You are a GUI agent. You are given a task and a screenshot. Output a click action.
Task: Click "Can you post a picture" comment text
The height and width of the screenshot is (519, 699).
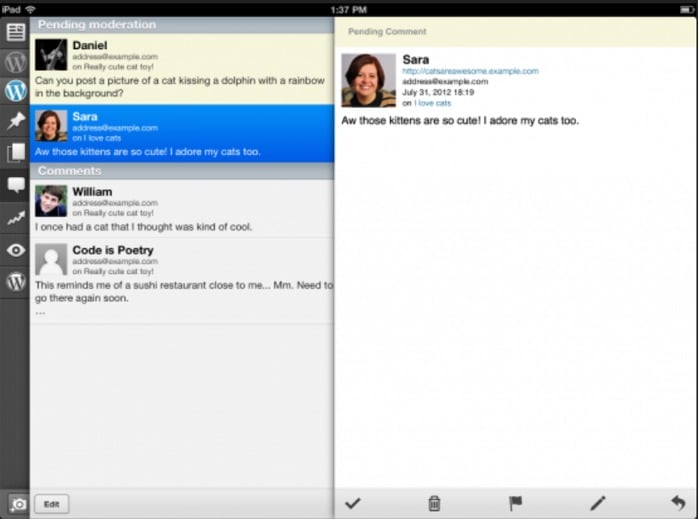click(180, 87)
